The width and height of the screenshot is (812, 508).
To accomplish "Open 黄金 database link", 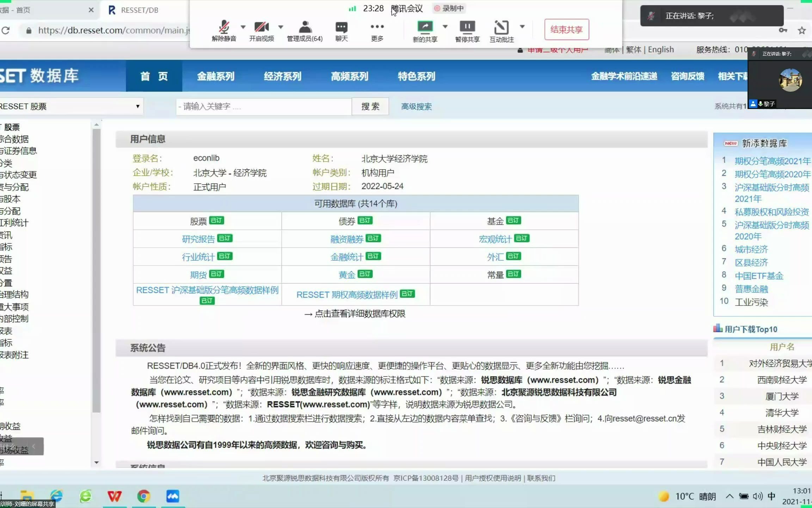I will 347,275.
